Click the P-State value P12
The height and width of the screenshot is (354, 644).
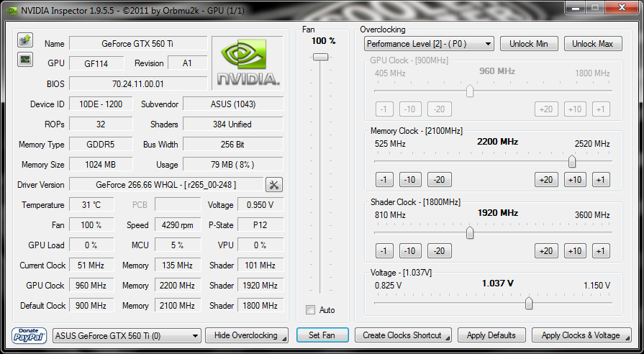coord(260,225)
